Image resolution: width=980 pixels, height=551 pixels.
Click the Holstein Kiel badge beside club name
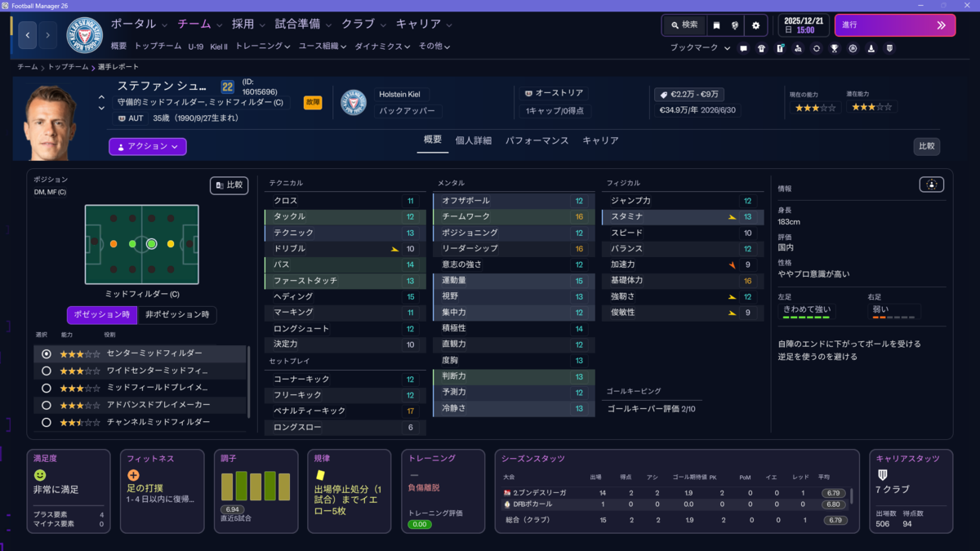pos(353,102)
